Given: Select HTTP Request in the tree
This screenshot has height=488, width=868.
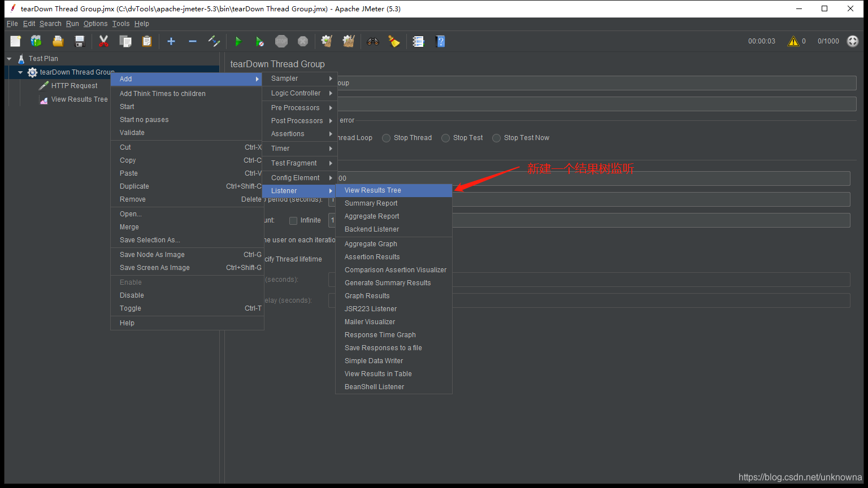Looking at the screenshot, I should [74, 86].
